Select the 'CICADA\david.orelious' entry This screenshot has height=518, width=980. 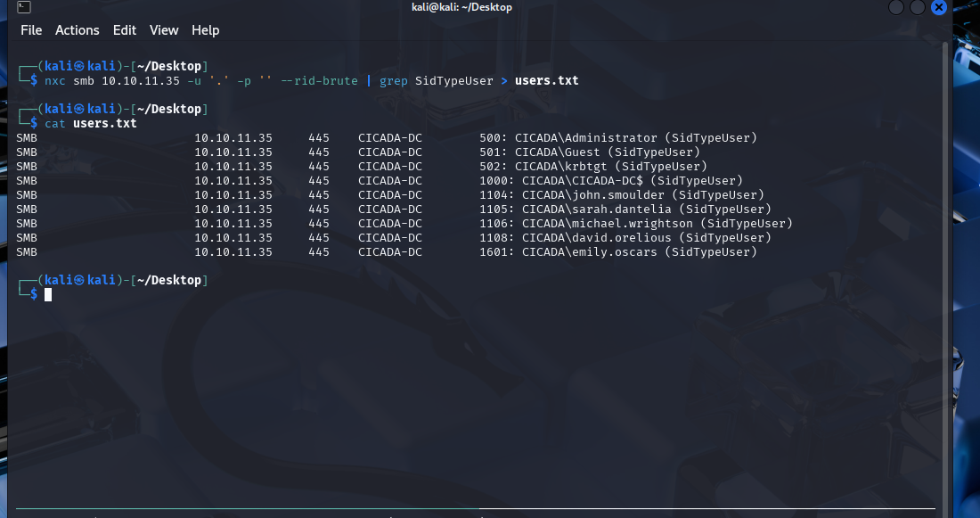tap(596, 238)
